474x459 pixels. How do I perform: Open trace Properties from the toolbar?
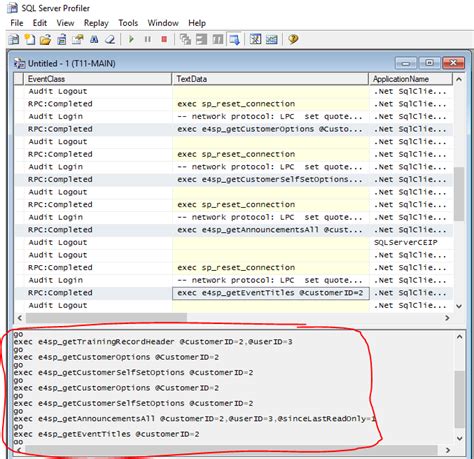coord(78,39)
